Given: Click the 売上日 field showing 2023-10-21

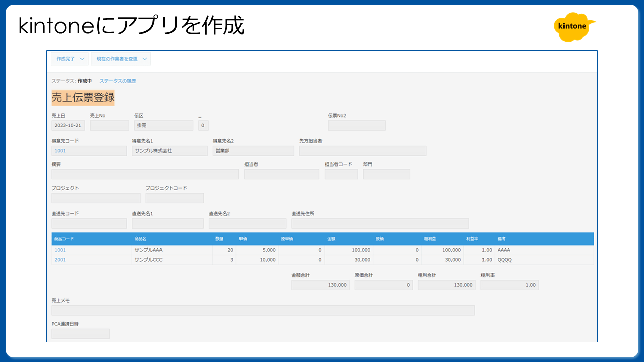Looking at the screenshot, I should click(x=68, y=125).
